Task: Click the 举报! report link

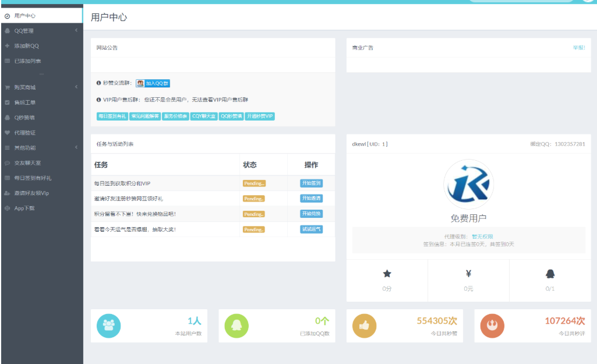Action: pos(578,48)
